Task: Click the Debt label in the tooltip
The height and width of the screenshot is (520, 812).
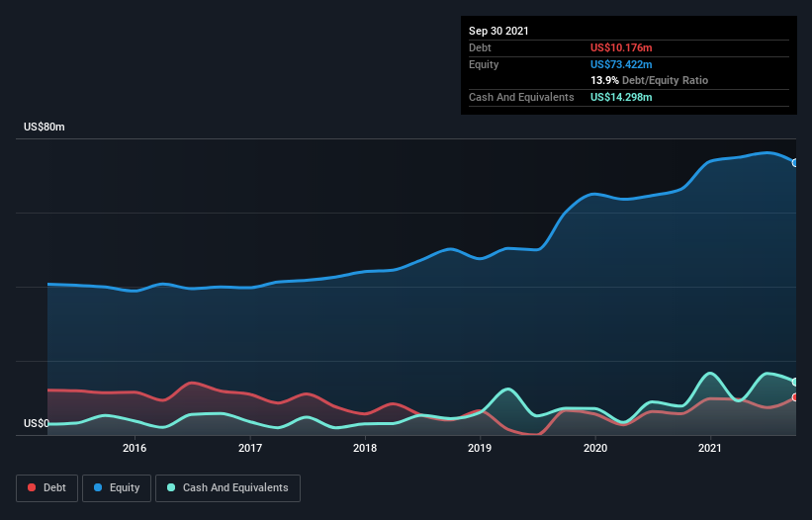Action: point(480,47)
